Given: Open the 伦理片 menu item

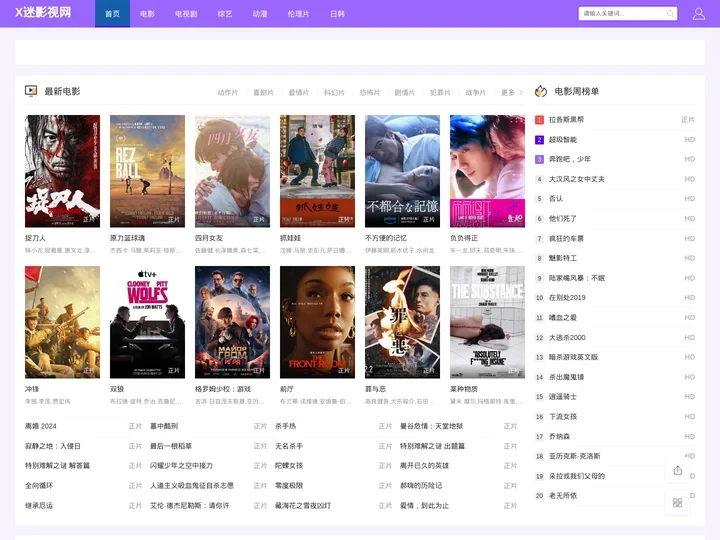Looking at the screenshot, I should [x=298, y=14].
